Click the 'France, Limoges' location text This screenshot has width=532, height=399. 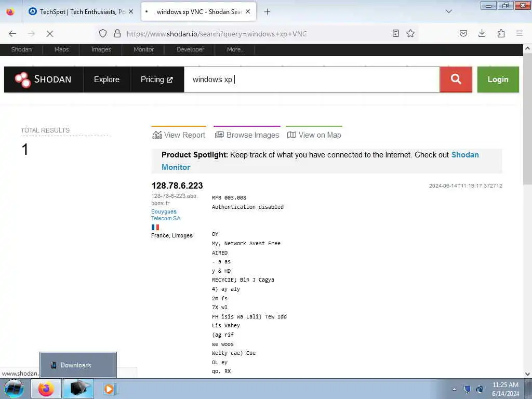pos(172,235)
